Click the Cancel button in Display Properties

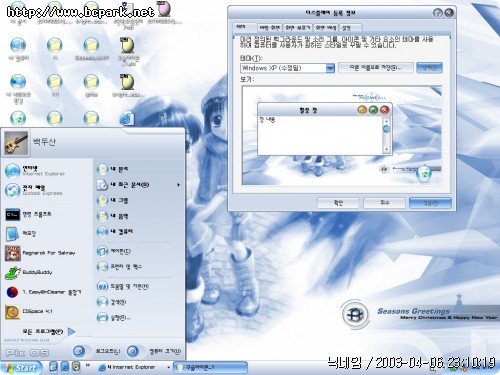[384, 203]
